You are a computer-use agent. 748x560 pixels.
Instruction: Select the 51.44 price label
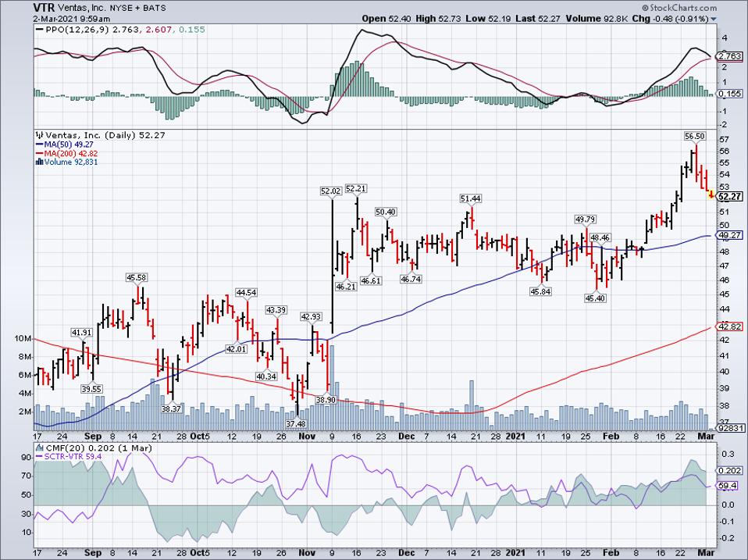tap(470, 198)
